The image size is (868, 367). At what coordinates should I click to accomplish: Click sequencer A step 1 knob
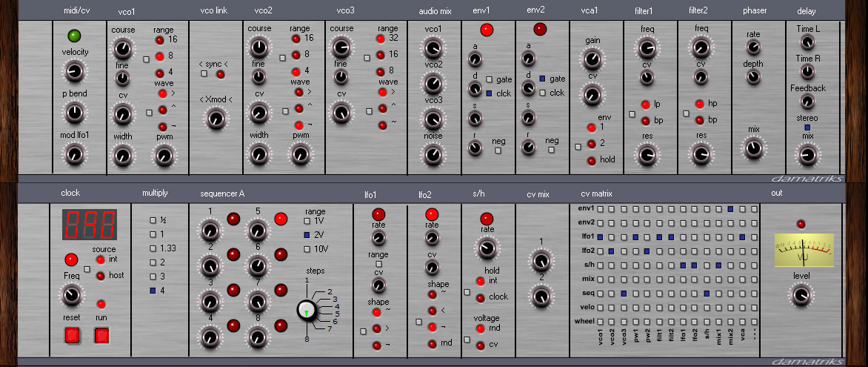210,230
